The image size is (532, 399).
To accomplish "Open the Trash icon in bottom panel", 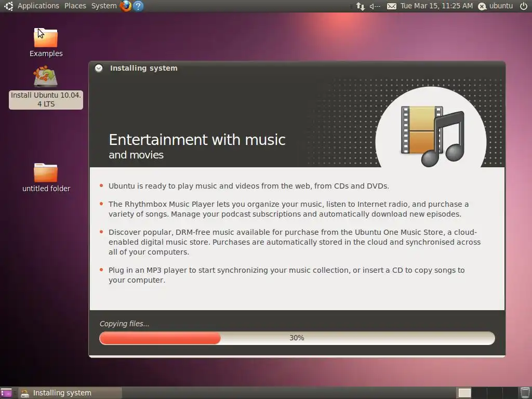I will click(525, 393).
